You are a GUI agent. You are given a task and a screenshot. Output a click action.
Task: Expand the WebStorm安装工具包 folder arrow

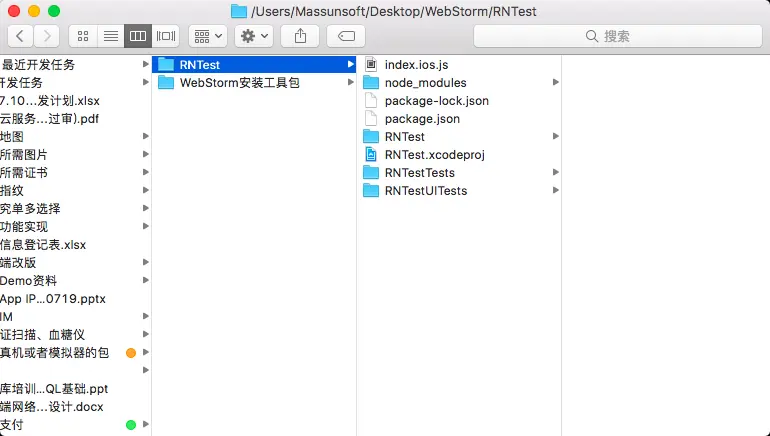click(350, 82)
